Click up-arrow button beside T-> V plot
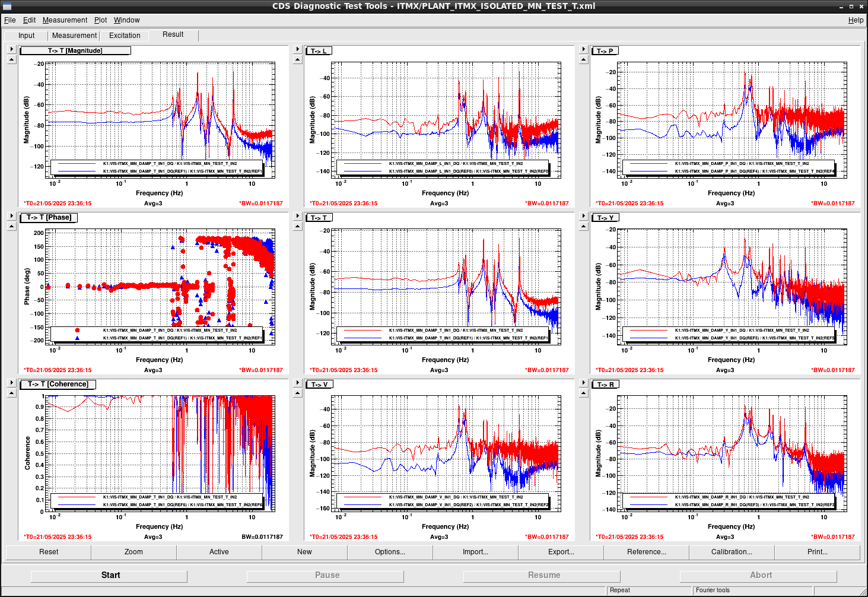Viewport: 868px width, 597px height. [x=297, y=393]
